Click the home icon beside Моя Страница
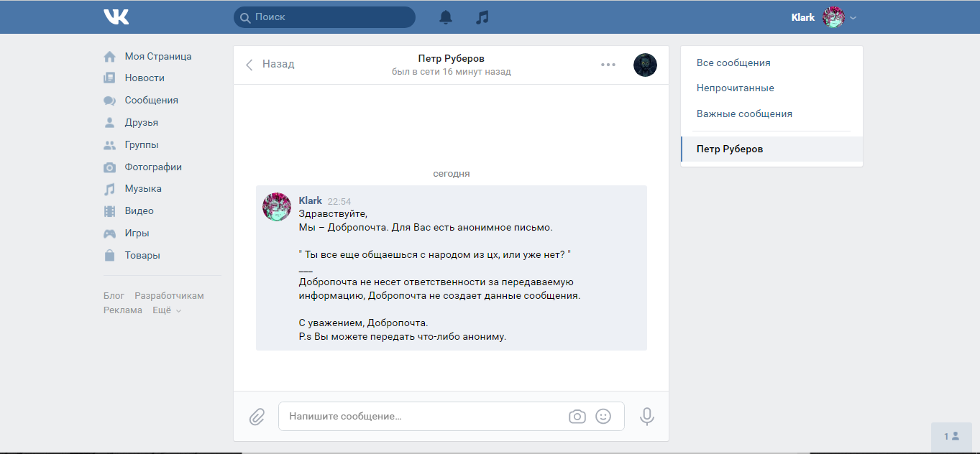This screenshot has height=454, width=980. pyautogui.click(x=109, y=56)
